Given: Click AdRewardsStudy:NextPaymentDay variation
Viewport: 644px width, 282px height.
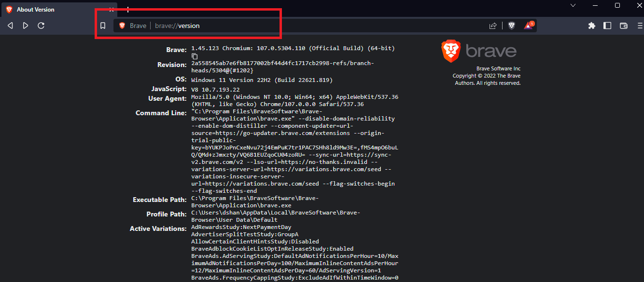Looking at the screenshot, I should 241,227.
